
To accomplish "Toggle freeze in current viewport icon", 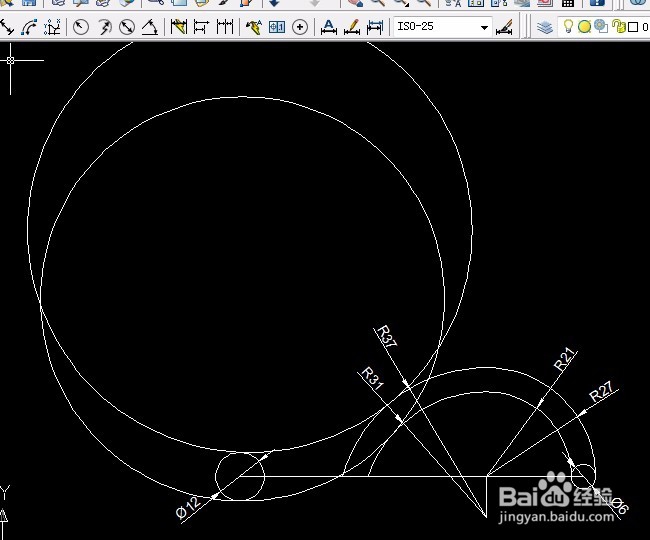I will [x=601, y=27].
